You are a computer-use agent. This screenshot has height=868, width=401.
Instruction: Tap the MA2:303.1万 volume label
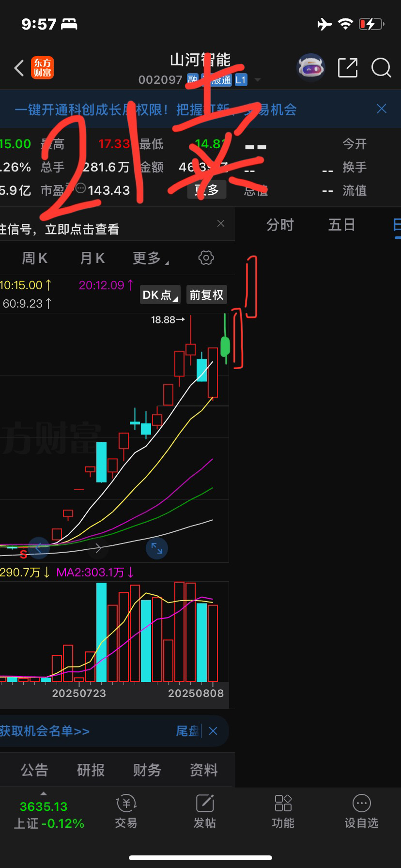coord(95,573)
